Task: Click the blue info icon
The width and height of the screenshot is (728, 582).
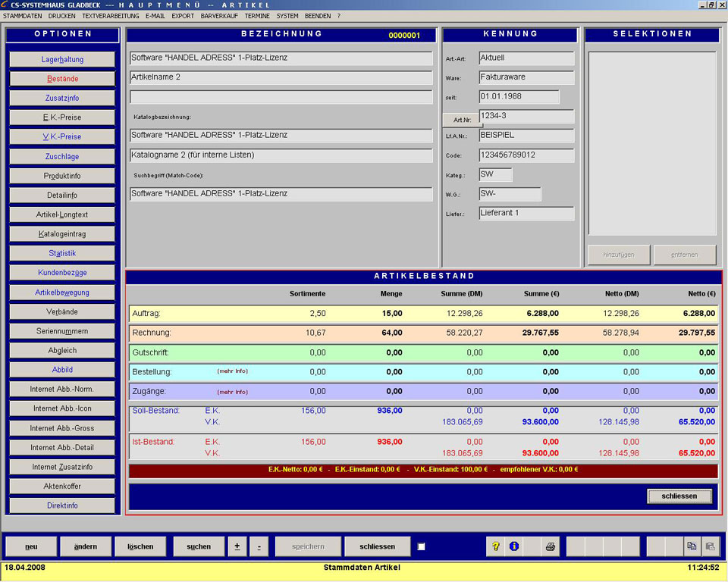Action: [514, 546]
